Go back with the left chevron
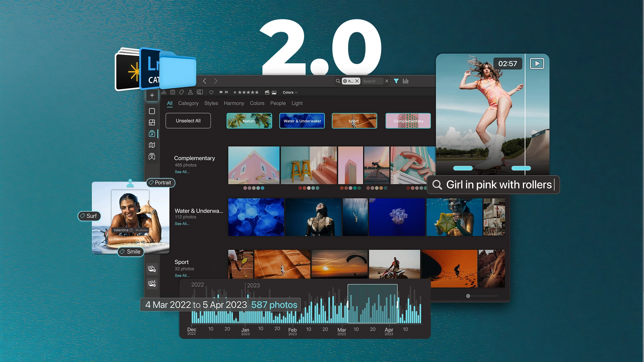 pos(205,81)
